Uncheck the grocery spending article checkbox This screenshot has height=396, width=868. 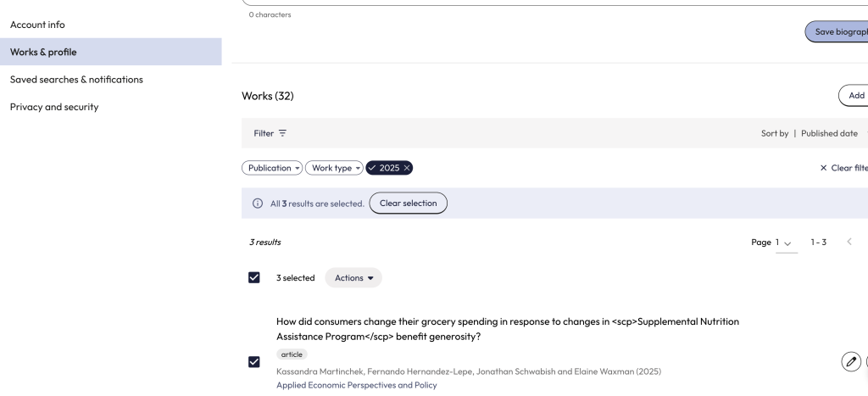click(x=254, y=362)
